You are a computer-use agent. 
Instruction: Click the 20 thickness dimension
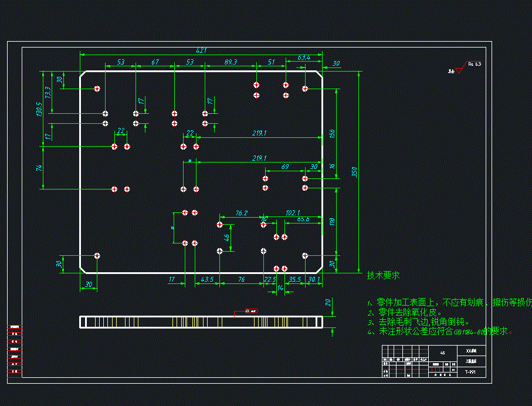tap(328, 302)
